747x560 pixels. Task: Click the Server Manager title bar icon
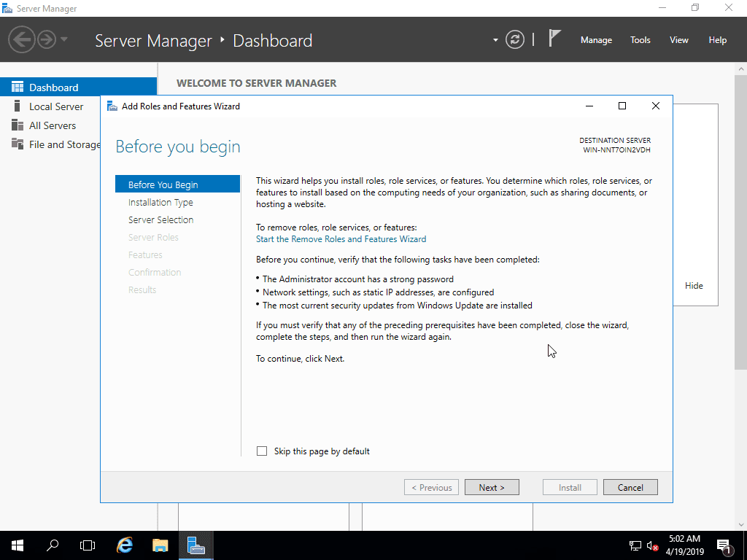click(x=7, y=8)
